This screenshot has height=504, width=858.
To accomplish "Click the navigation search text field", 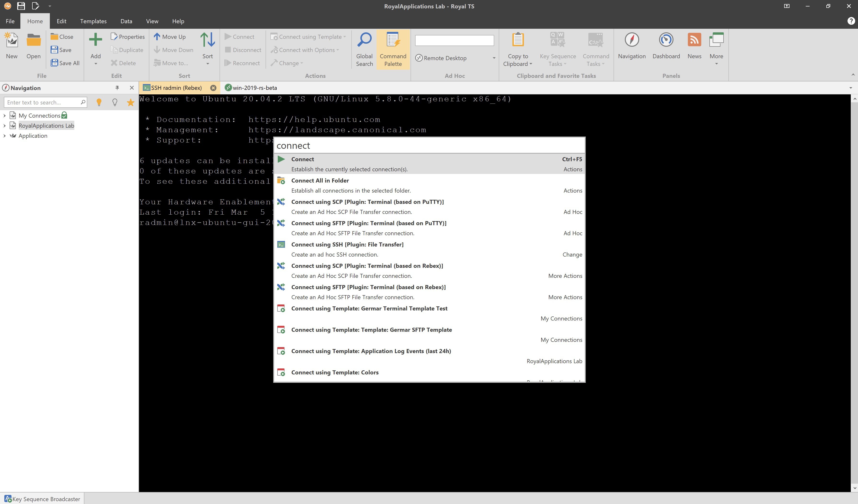I will point(43,103).
